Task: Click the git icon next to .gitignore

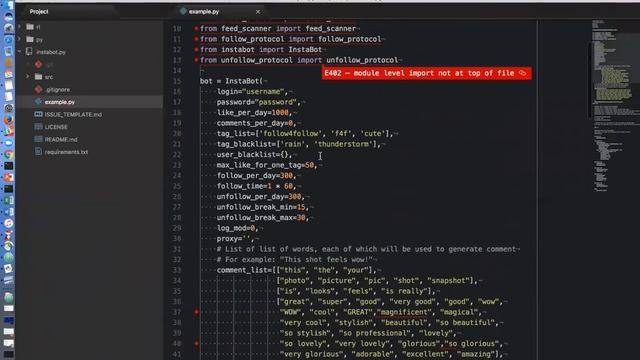Action: pyautogui.click(x=38, y=89)
